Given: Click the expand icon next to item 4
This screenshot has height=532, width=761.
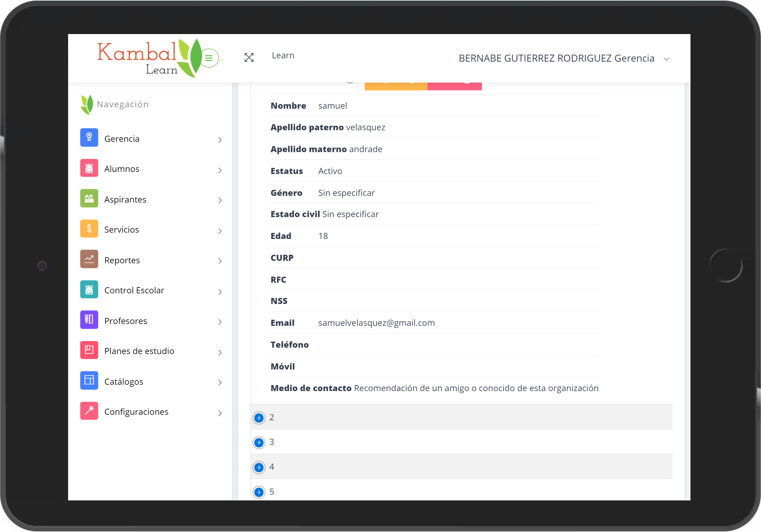Looking at the screenshot, I should coord(259,467).
